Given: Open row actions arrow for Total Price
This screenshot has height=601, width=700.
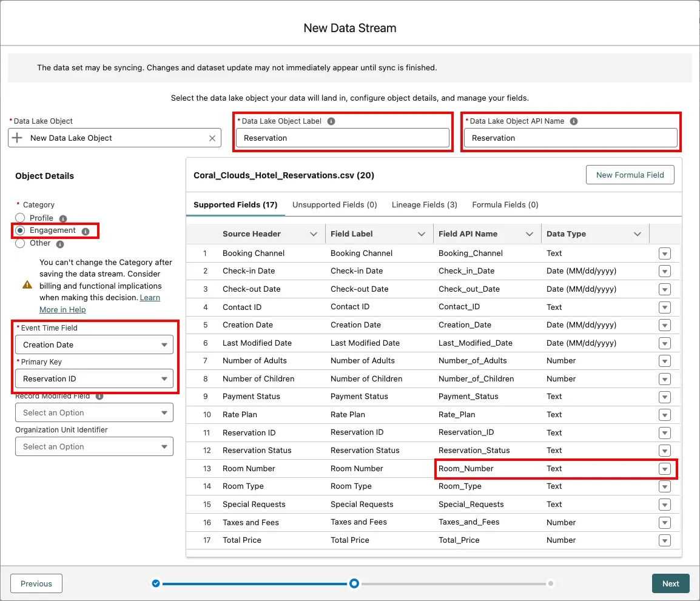Looking at the screenshot, I should click(x=665, y=540).
